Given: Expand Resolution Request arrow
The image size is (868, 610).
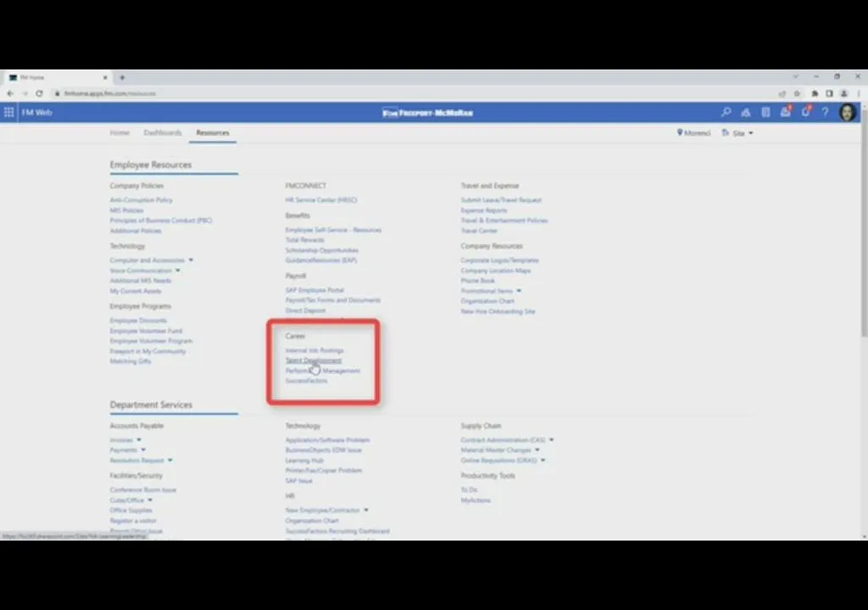Looking at the screenshot, I should point(170,461).
